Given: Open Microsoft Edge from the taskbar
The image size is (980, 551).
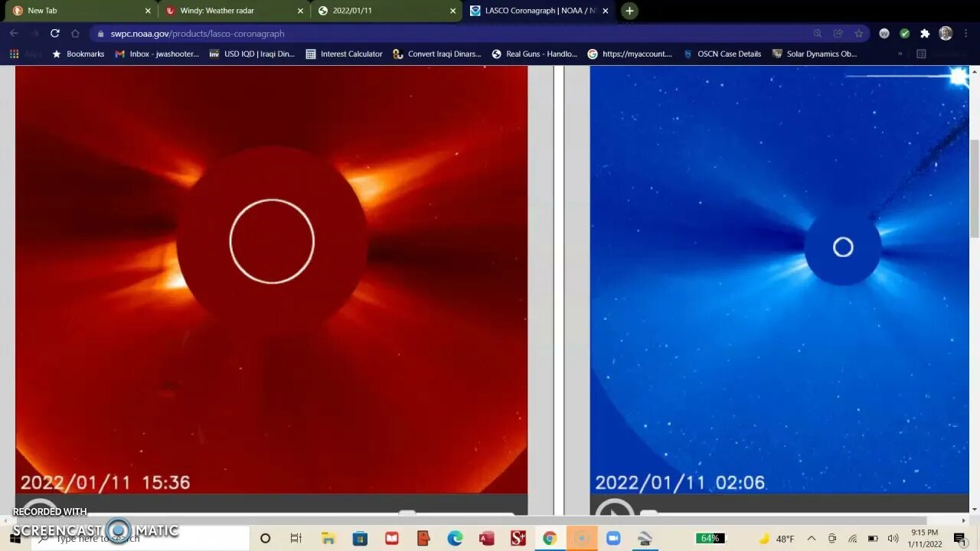Looking at the screenshot, I should tap(455, 538).
